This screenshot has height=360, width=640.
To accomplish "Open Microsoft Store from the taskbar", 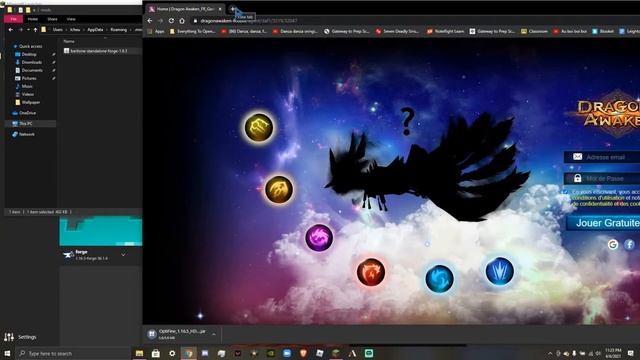I will [156, 353].
